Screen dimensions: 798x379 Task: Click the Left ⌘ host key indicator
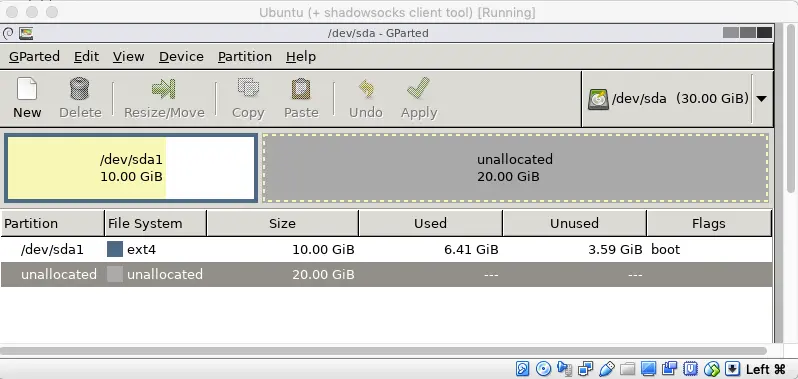[x=766, y=369]
